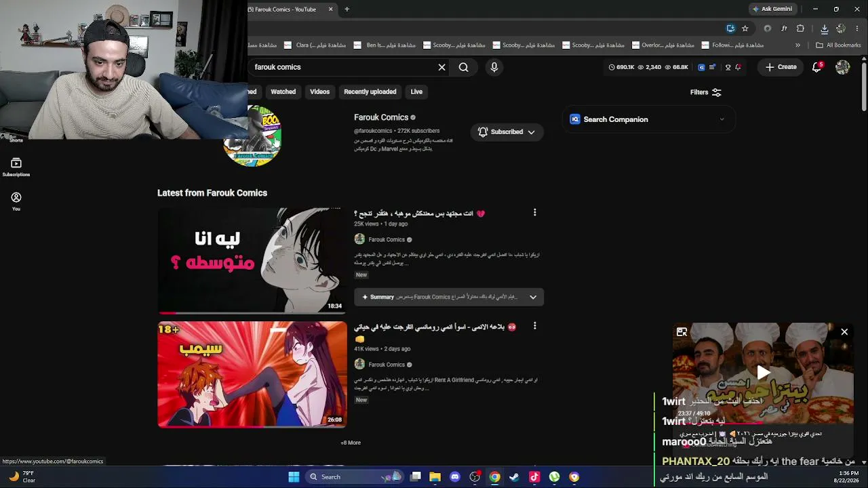
Task: Close the Farouk Comics YouTube tab
Action: click(x=331, y=9)
